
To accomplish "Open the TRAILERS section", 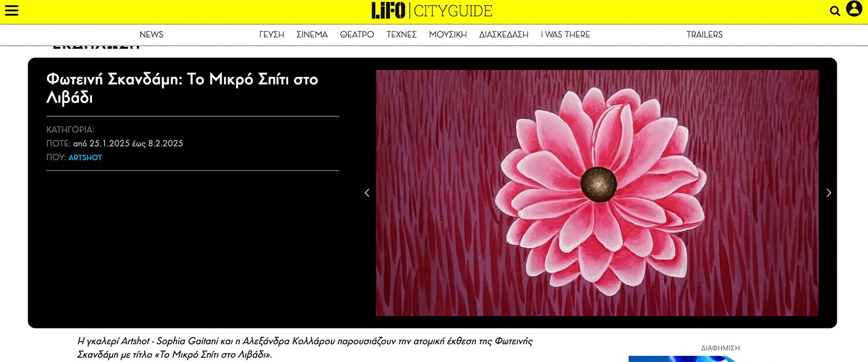I will 704,35.
